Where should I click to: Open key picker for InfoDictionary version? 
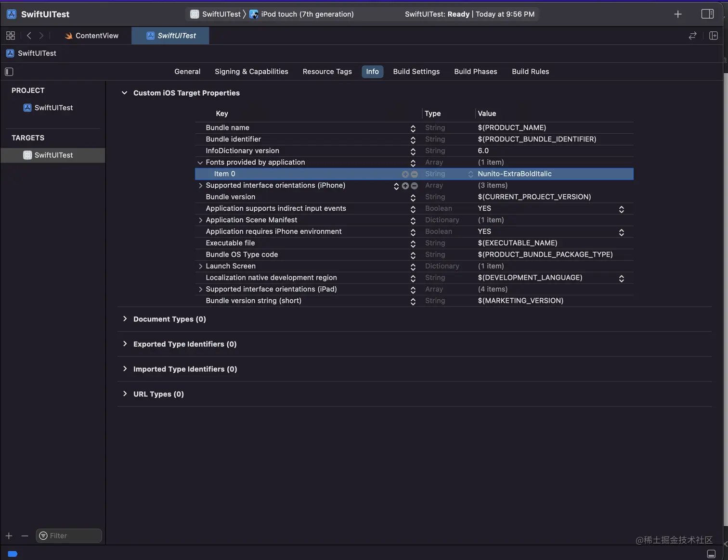tap(413, 152)
